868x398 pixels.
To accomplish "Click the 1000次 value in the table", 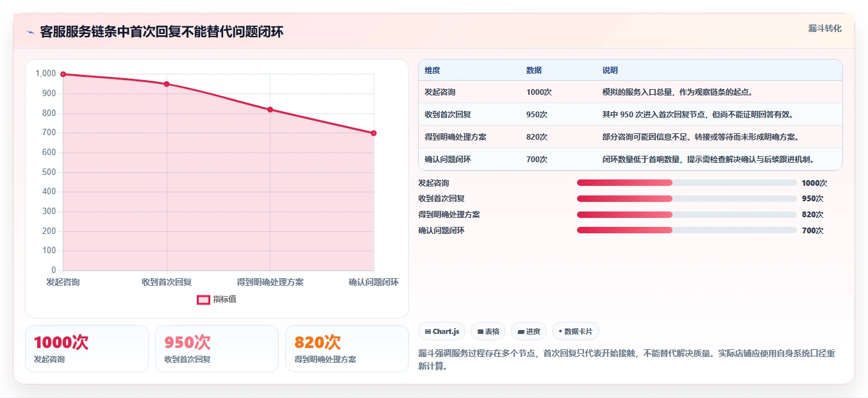I will (538, 92).
